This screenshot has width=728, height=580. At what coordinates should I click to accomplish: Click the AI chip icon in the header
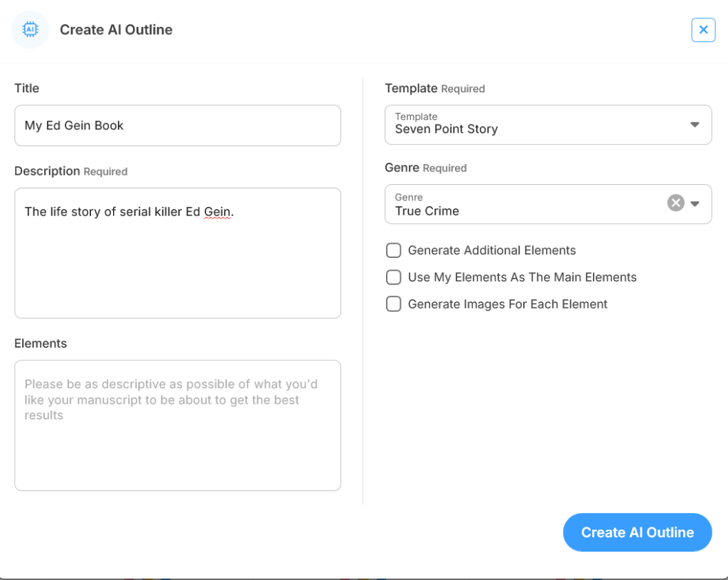click(31, 30)
